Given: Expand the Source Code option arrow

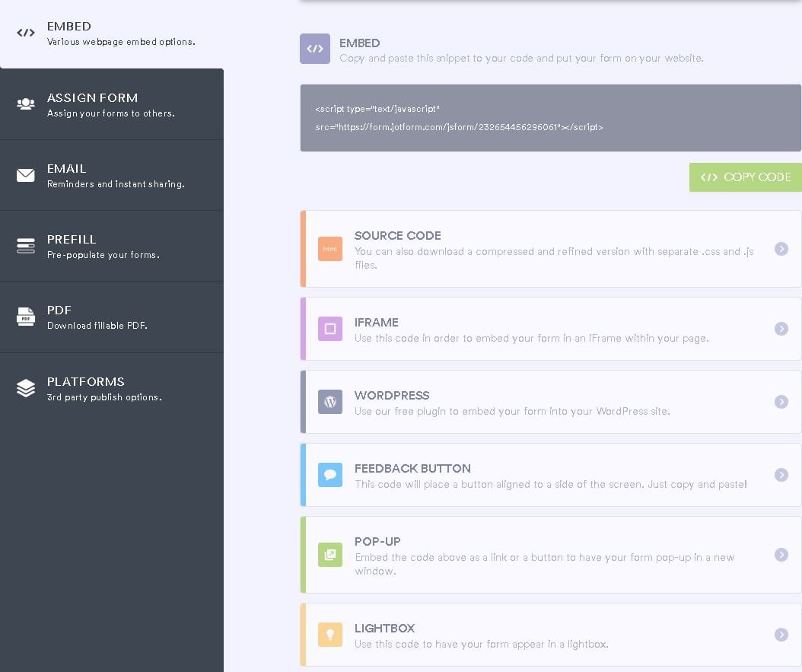Looking at the screenshot, I should (x=781, y=249).
